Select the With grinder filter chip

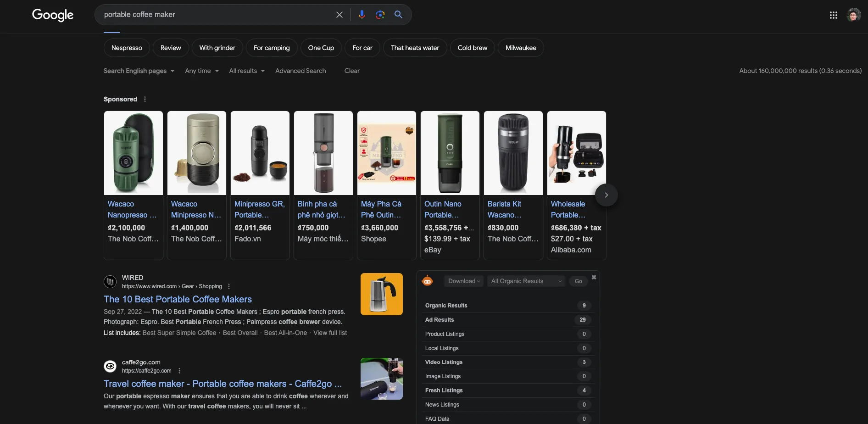[217, 48]
